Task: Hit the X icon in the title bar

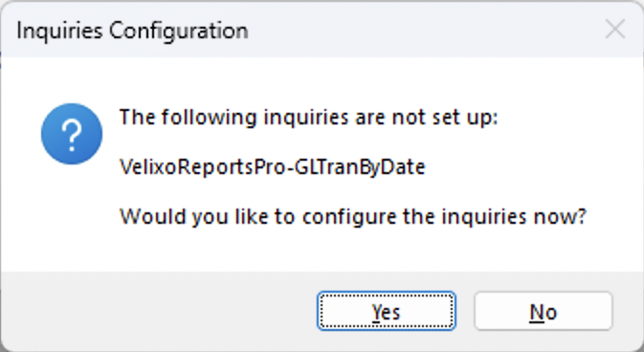Action: 615,30
